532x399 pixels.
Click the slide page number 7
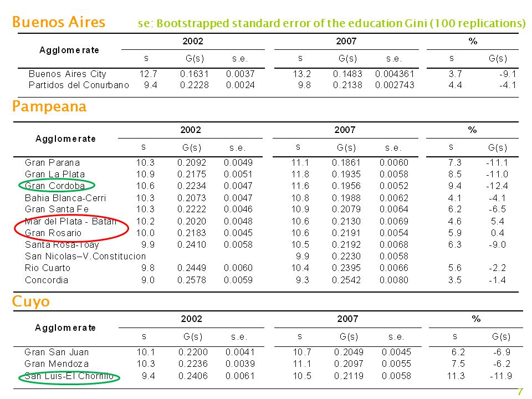click(x=520, y=392)
